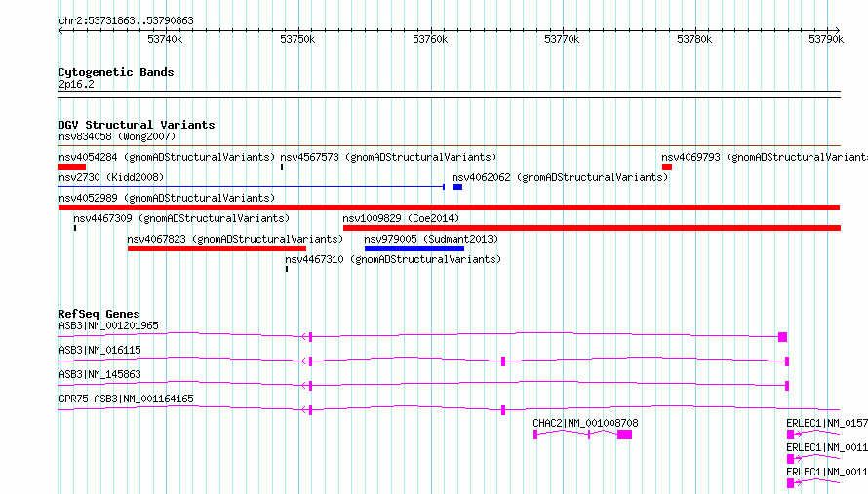Click the chr2:53731863..53790863 region label
The height and width of the screenshot is (494, 868).
click(x=126, y=21)
